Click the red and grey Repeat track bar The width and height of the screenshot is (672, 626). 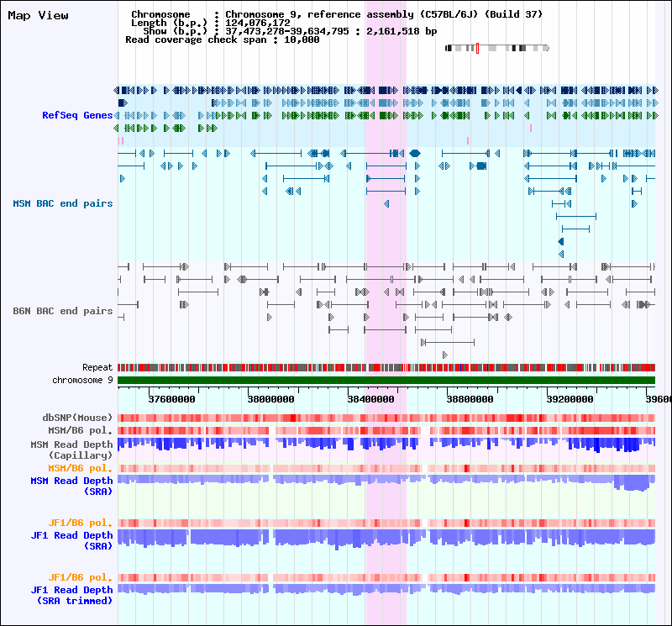click(x=386, y=367)
